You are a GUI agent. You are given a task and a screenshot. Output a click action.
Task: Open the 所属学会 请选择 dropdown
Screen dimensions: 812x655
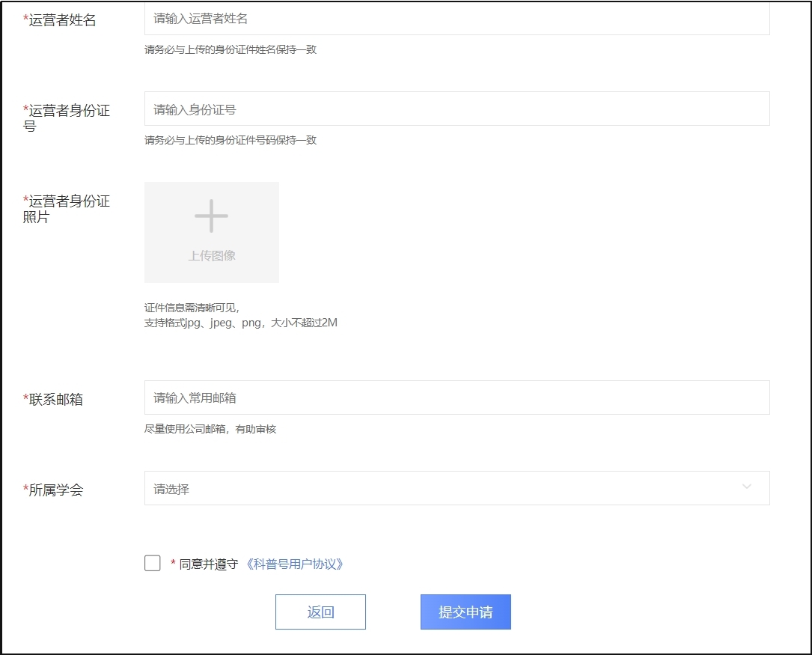click(457, 488)
